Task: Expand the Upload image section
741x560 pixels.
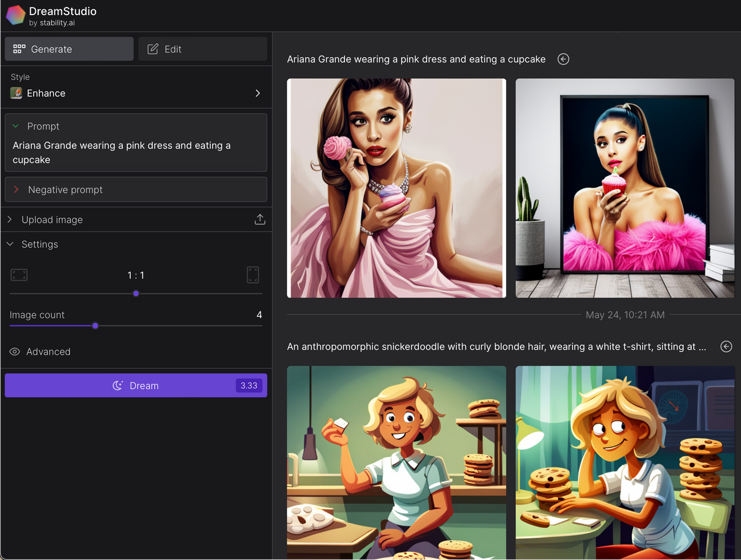Action: pyautogui.click(x=10, y=219)
